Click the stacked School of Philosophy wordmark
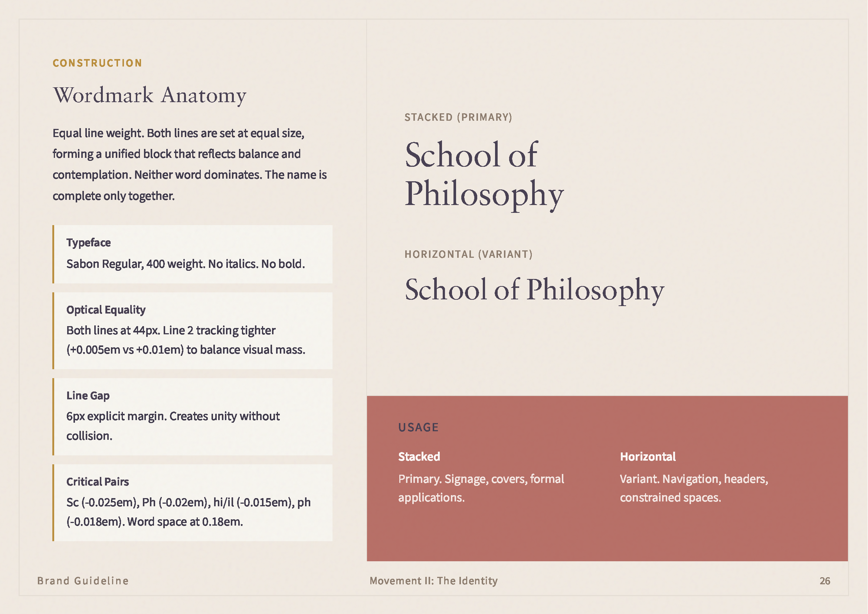Viewport: 868px width, 614px height. pos(484,174)
